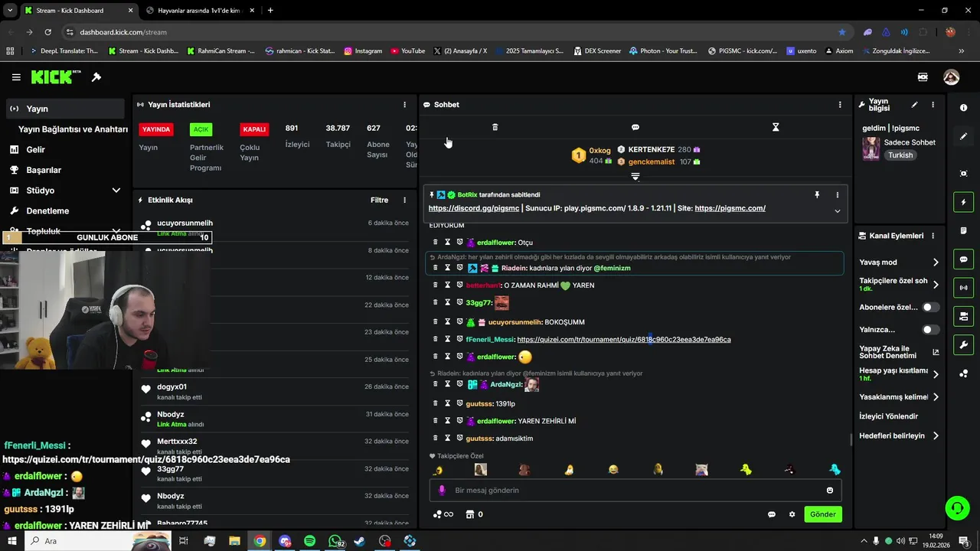Open the discord.gg/pigsmc link
The height and width of the screenshot is (551, 980).
[x=474, y=208]
